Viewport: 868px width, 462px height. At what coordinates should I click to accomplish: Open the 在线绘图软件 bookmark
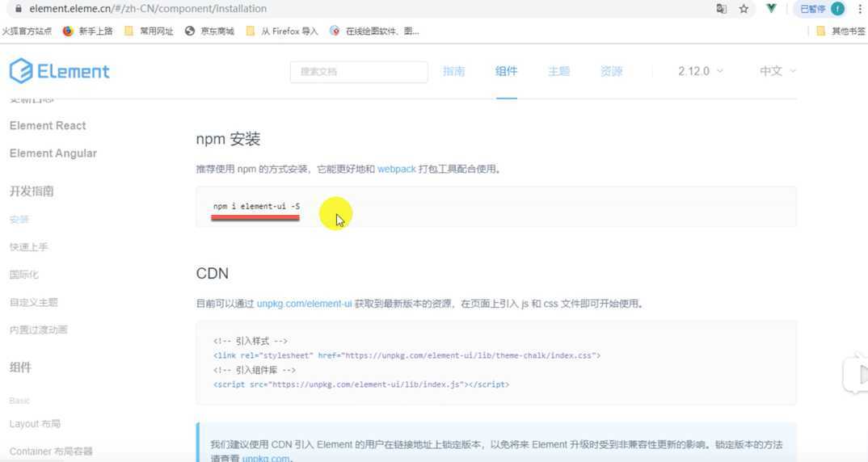tap(373, 31)
